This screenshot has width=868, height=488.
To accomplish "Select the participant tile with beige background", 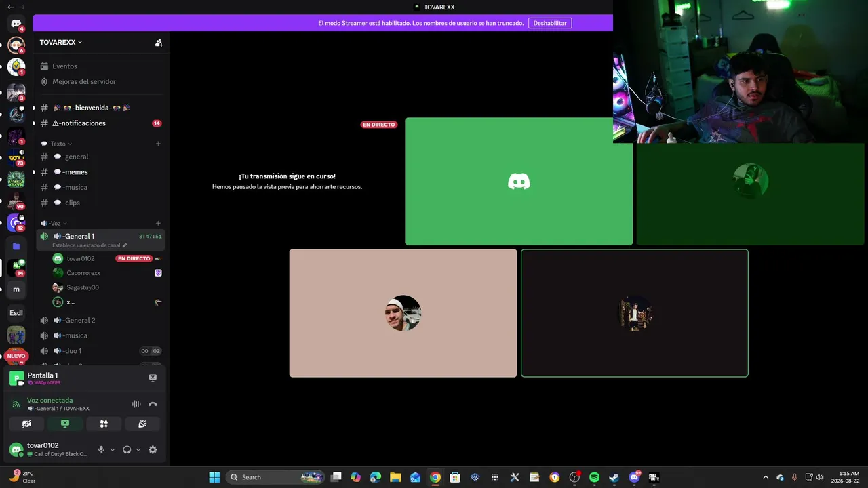I will [403, 313].
